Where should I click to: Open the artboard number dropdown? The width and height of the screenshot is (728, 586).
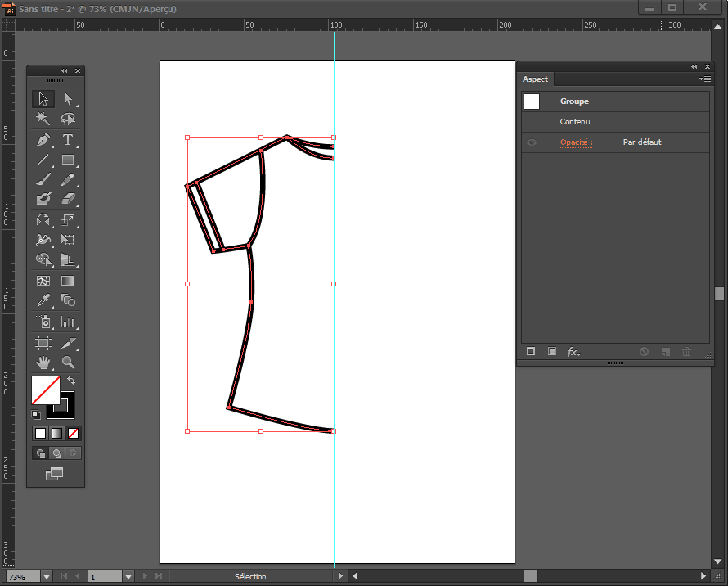[128, 577]
